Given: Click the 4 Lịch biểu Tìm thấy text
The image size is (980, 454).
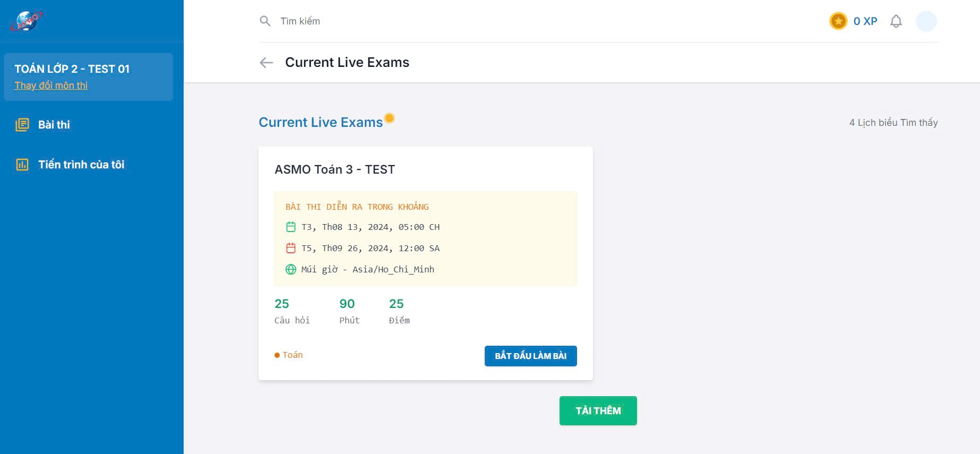Looking at the screenshot, I should [893, 123].
